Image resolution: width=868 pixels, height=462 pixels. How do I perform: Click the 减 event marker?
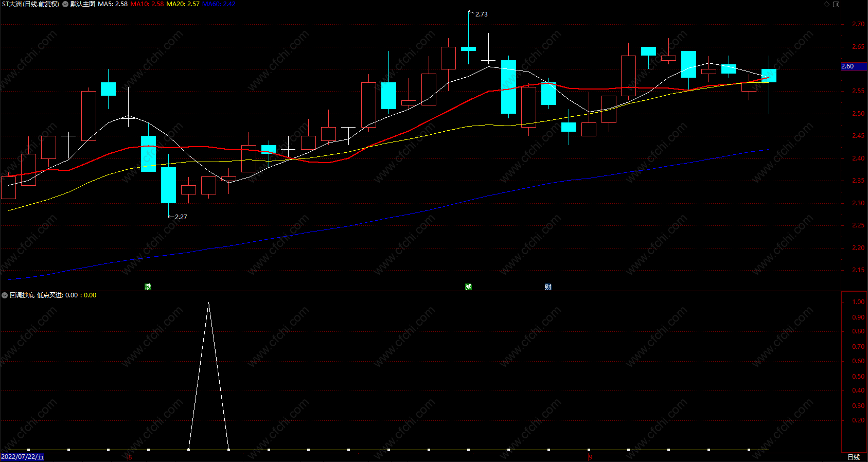(468, 287)
